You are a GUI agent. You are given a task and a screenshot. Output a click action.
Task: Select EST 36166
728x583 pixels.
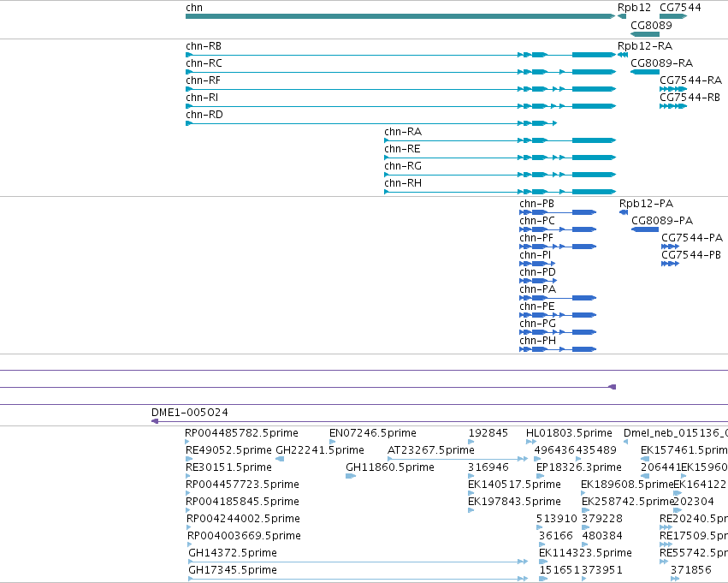tap(556, 537)
